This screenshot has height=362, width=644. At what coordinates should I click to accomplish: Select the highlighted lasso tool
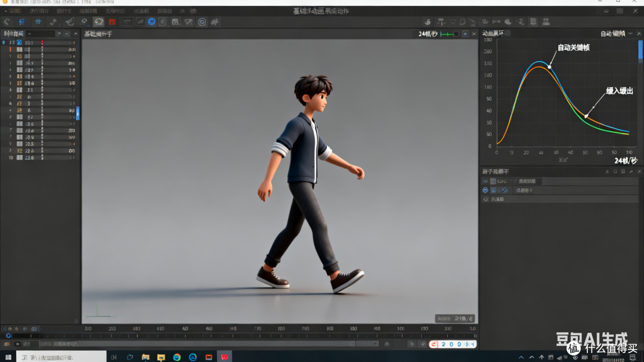coord(98,22)
